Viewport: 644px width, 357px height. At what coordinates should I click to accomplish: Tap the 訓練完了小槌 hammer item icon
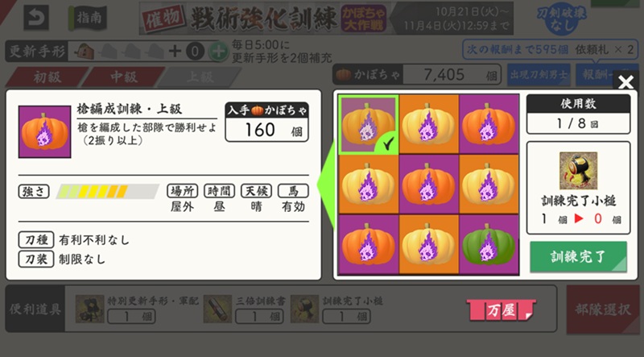pos(578,171)
